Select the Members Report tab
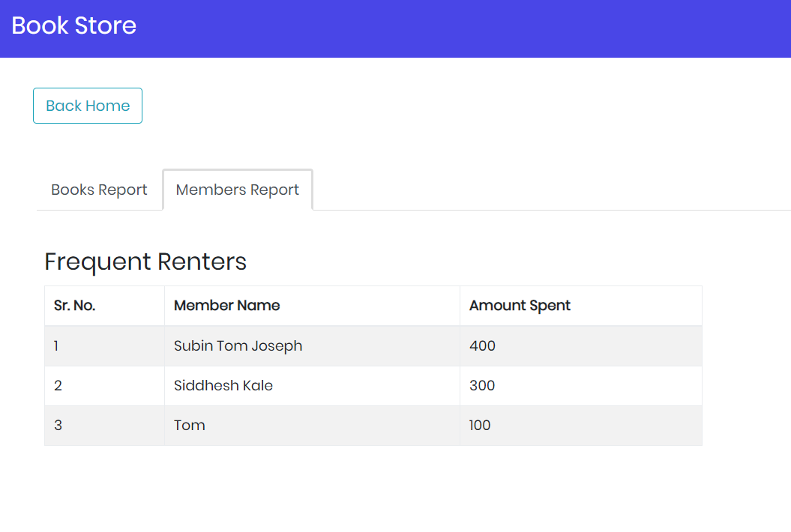The width and height of the screenshot is (791, 532). pyautogui.click(x=238, y=190)
